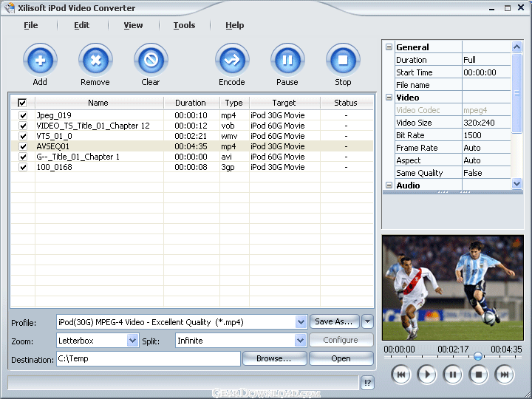Click the Configure button

click(x=341, y=340)
